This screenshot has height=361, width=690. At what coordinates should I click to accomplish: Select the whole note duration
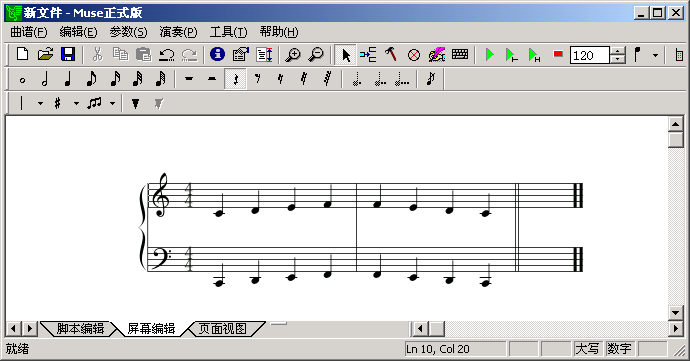22,79
